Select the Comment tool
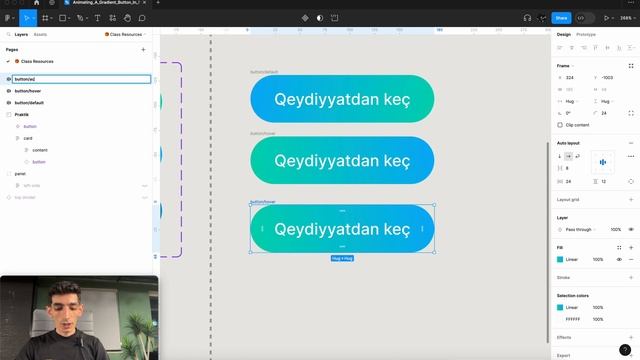 (x=142, y=18)
